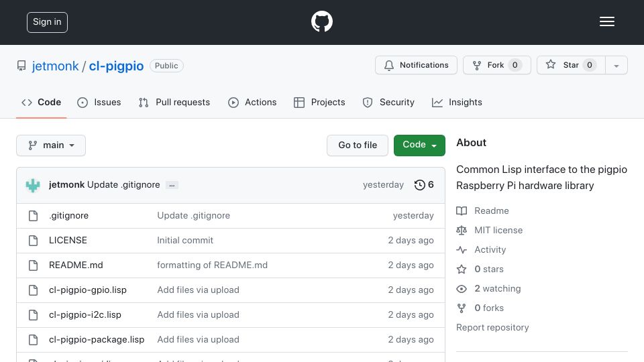Open the Pull requests tab

tap(174, 103)
